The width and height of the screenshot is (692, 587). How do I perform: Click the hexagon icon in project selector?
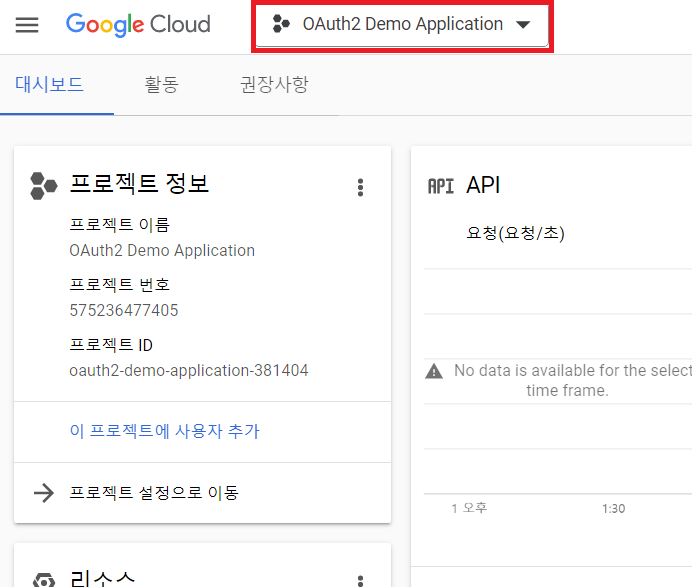click(x=281, y=24)
